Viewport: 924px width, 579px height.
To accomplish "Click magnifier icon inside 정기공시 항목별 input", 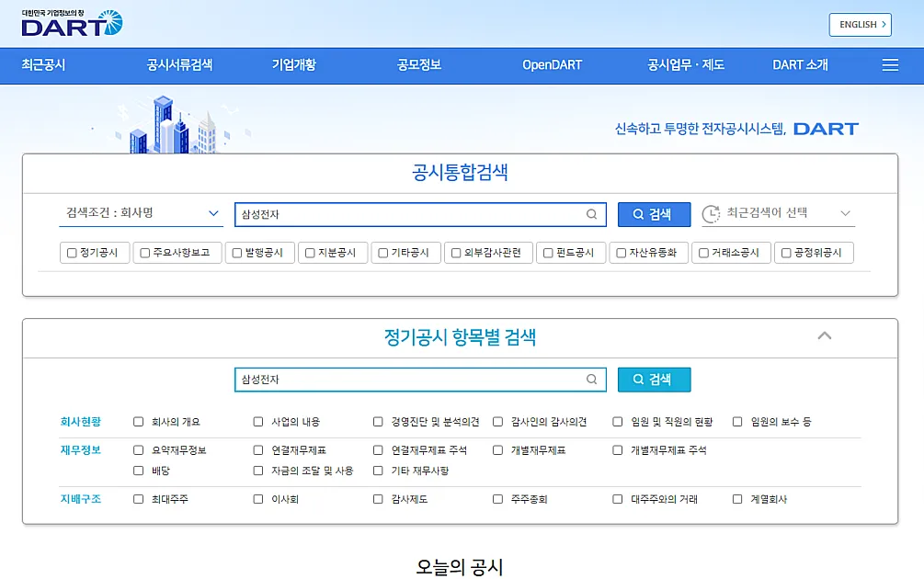I will click(592, 380).
